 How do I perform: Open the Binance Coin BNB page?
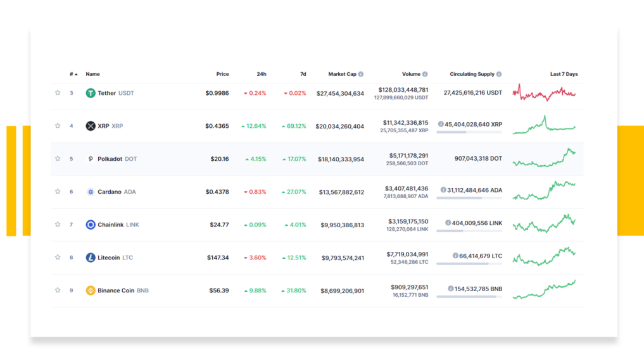coord(123,290)
